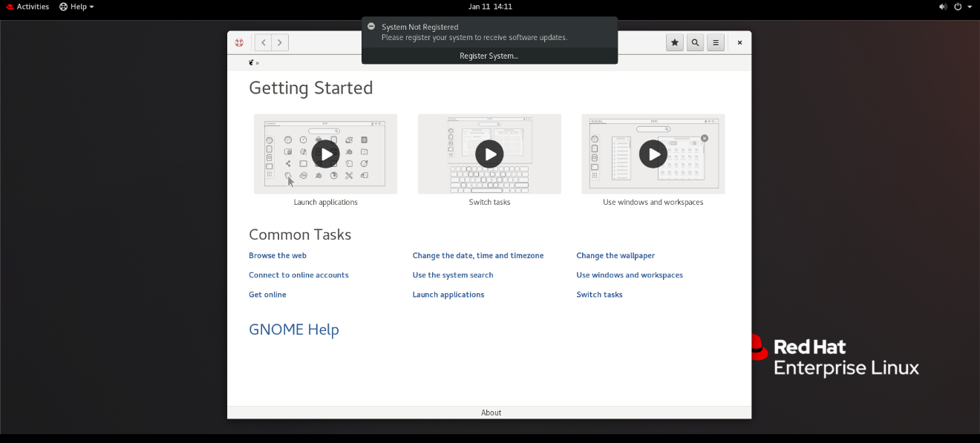Expand the Help app menu in top bar
980x443 pixels.
(x=77, y=7)
